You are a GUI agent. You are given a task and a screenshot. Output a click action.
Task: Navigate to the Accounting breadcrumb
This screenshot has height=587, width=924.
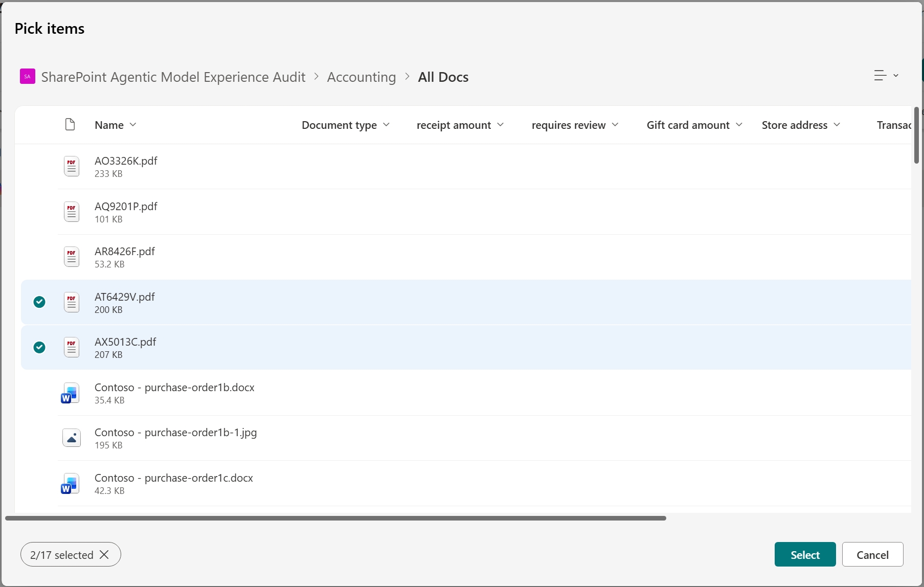pyautogui.click(x=362, y=77)
